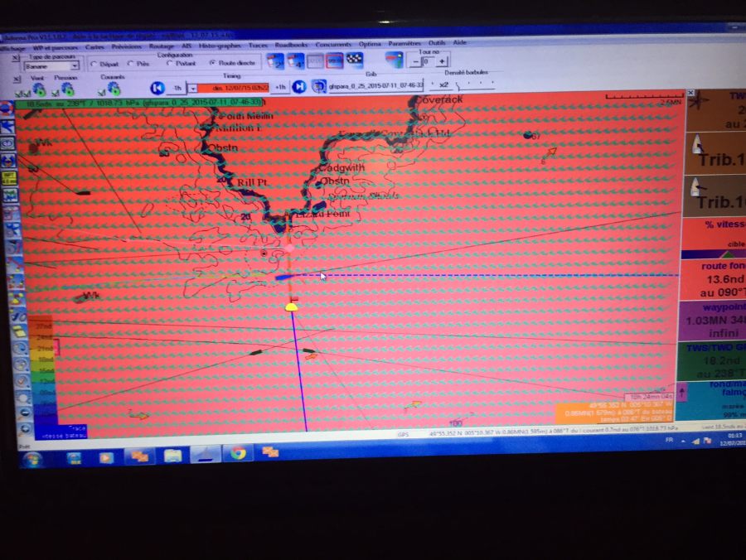
Task: Increase Tour no with plus button
Action: (x=443, y=61)
